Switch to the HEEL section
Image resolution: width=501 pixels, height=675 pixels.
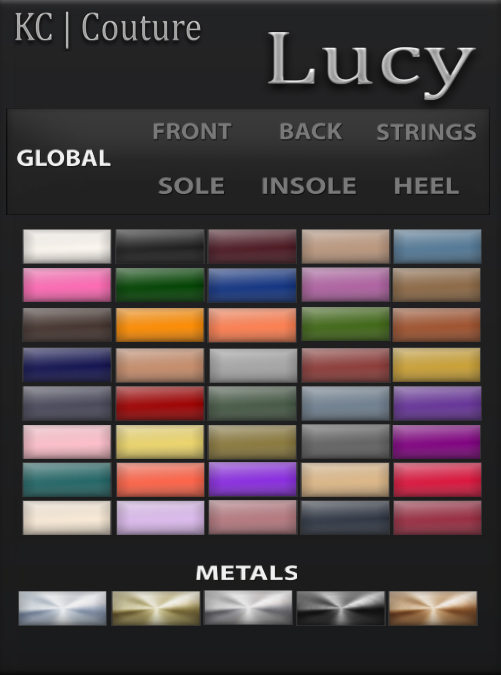427,186
